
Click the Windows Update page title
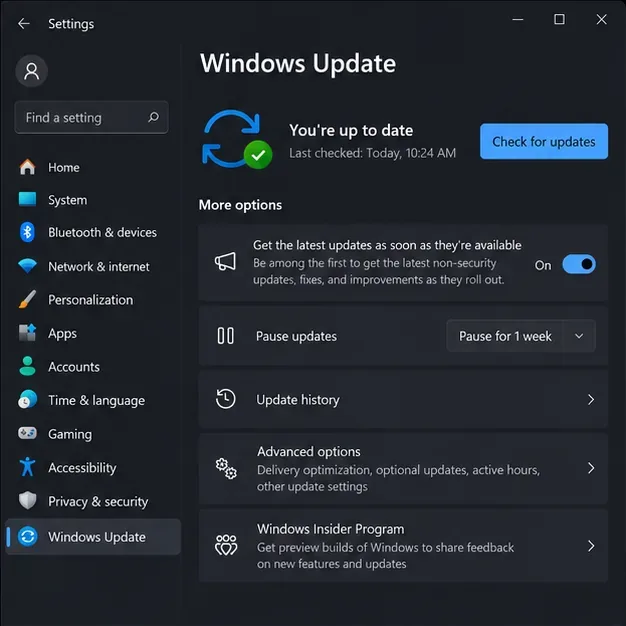tap(298, 63)
